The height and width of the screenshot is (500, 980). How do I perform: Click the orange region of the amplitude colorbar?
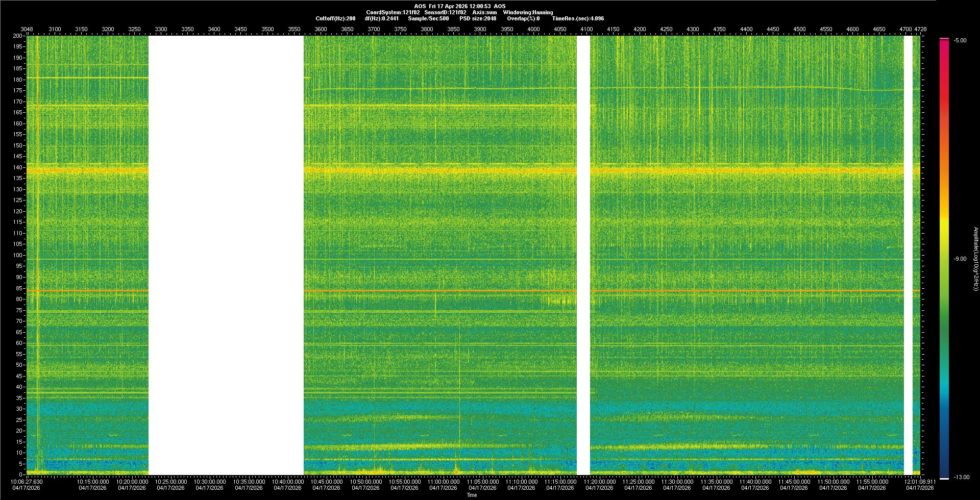point(944,153)
